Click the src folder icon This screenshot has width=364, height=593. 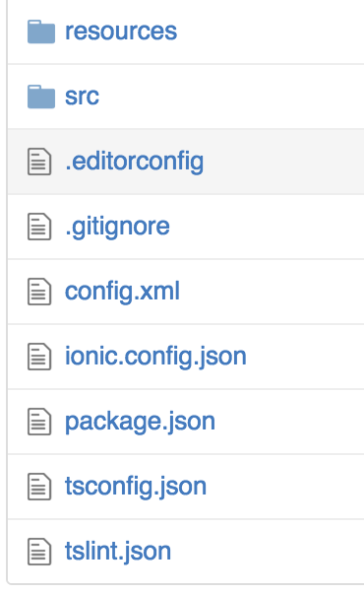pos(41,97)
